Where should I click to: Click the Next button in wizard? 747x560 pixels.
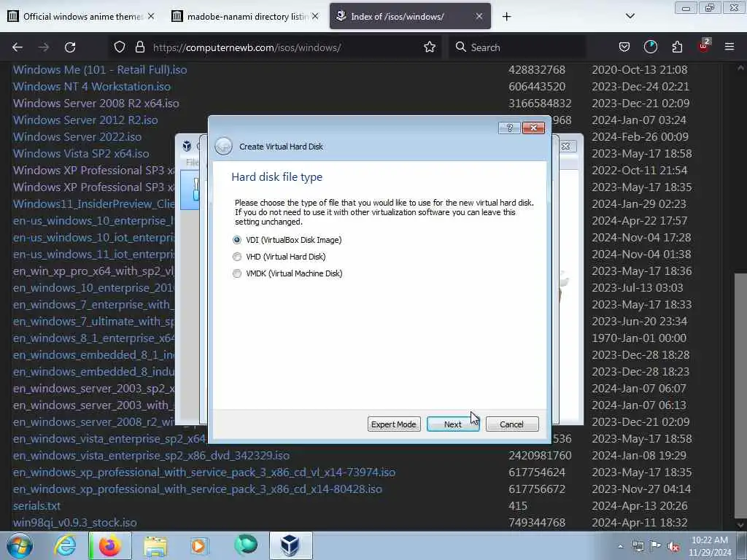click(452, 424)
